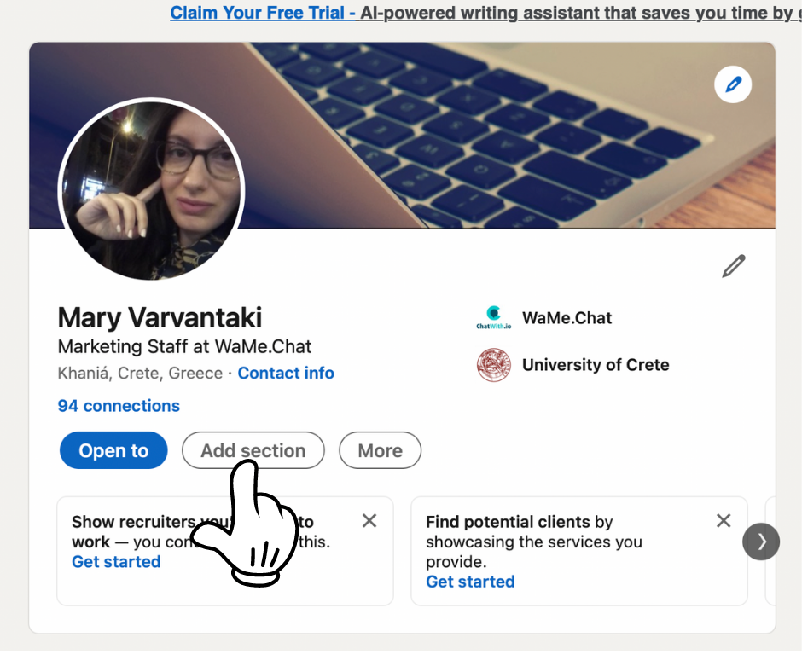Dismiss the Find potential clients card
Screen dimensions: 802x672
click(x=724, y=520)
